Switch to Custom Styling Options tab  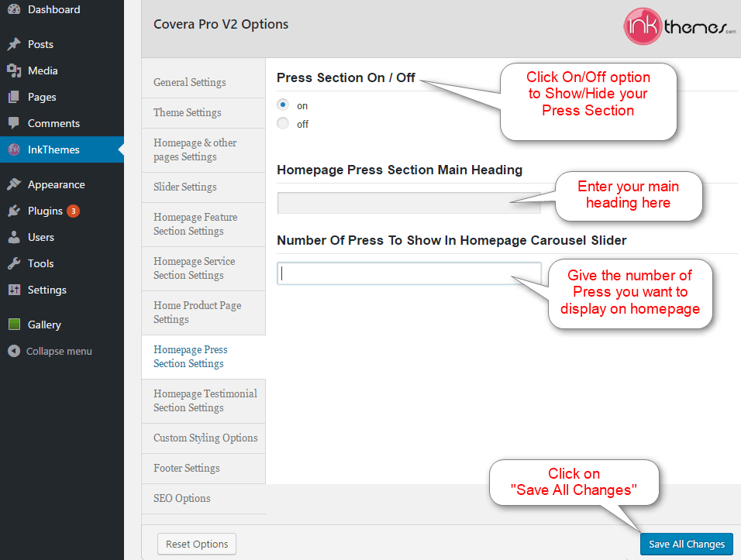[x=204, y=438]
